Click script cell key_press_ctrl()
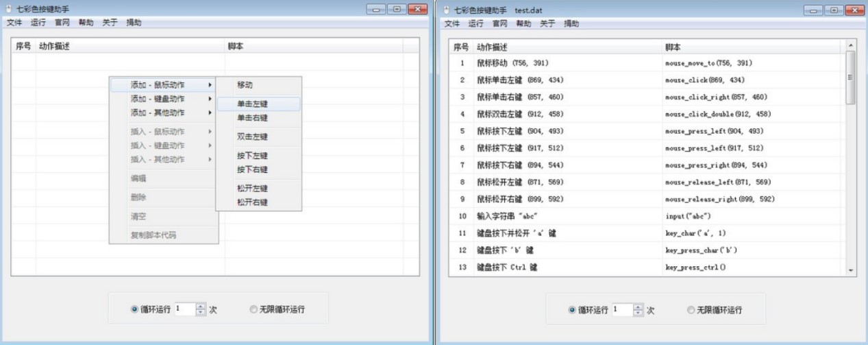This screenshot has width=868, height=345. tap(695, 267)
